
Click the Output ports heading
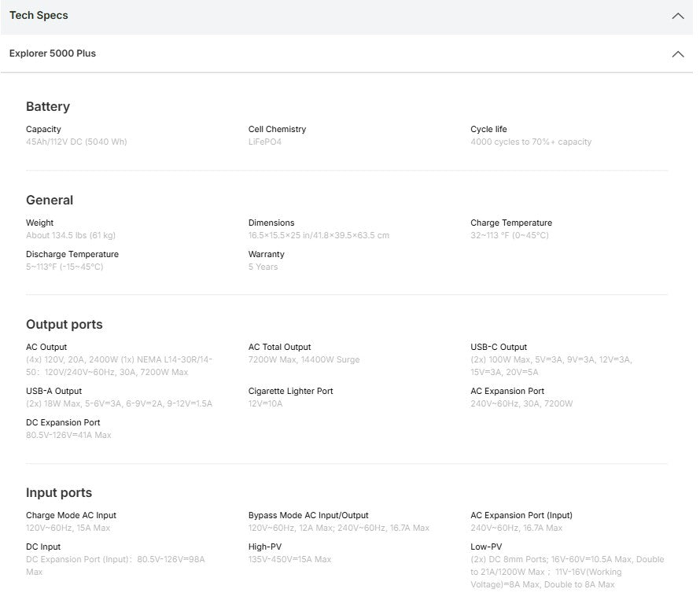click(64, 325)
